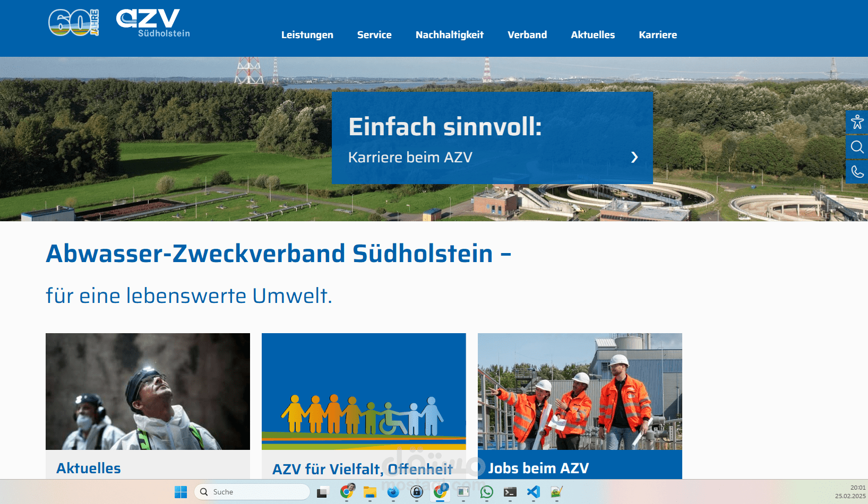Screen dimensions: 868x504
Task: Open the Karriere menu in the navigation
Action: (x=658, y=35)
